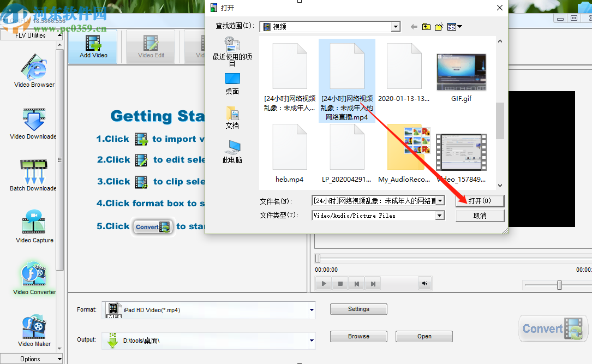Expand FLV Utilities panel header

(x=31, y=35)
